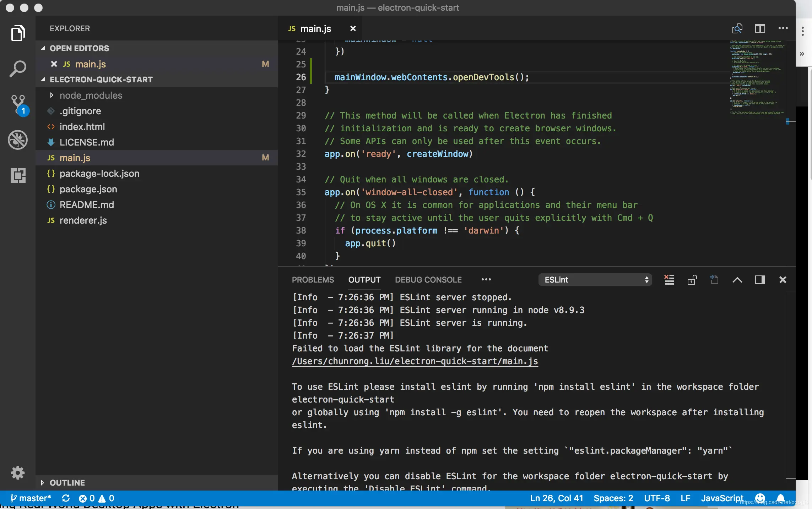812x509 pixels.
Task: Open the Search view in activity bar
Action: coord(18,69)
